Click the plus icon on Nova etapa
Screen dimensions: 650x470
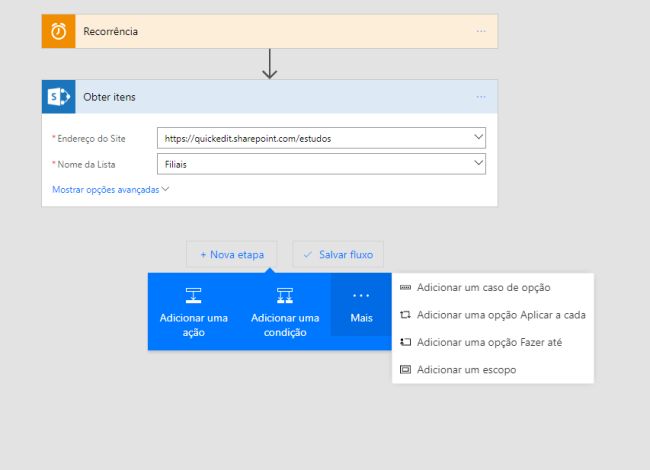click(203, 255)
